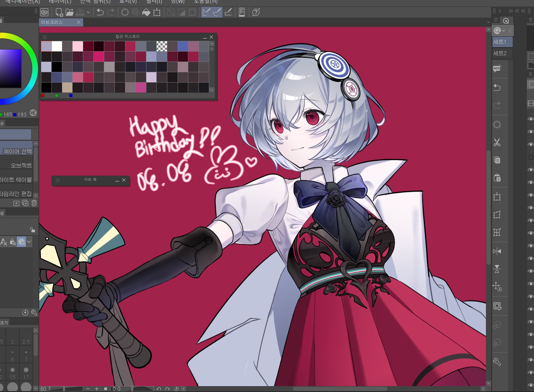Image resolution: width=534 pixels, height=392 pixels.
Task: Zoom in with plus button
Action: (96, 389)
